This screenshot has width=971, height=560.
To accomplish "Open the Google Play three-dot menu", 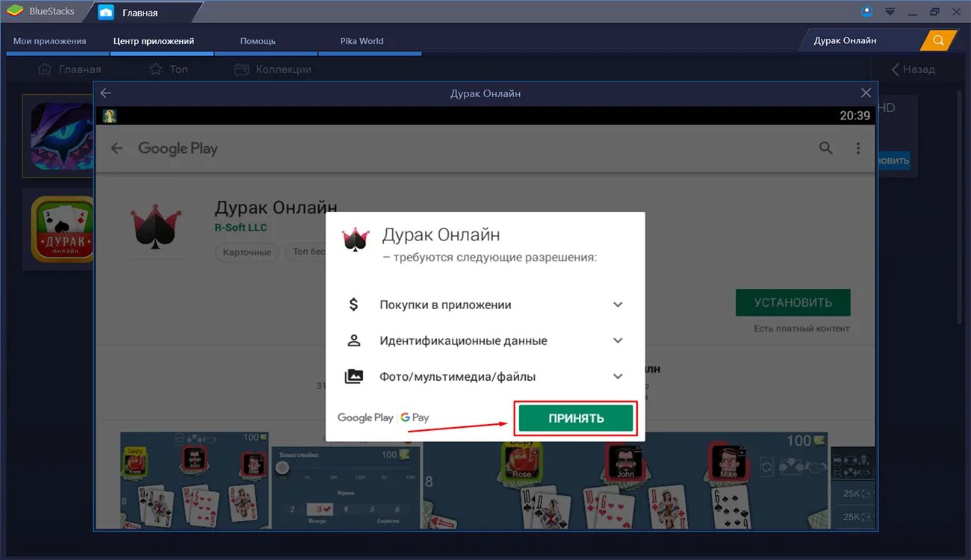I will pyautogui.click(x=858, y=148).
